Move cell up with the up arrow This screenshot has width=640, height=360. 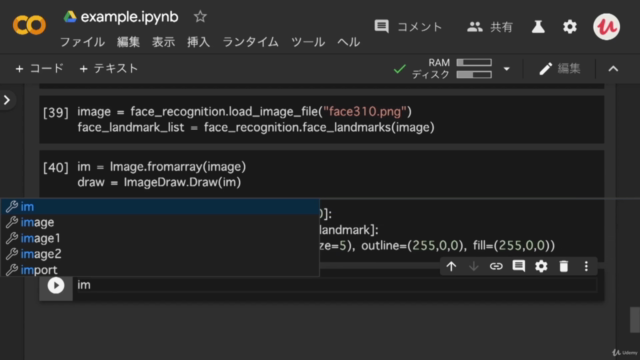pos(451,267)
